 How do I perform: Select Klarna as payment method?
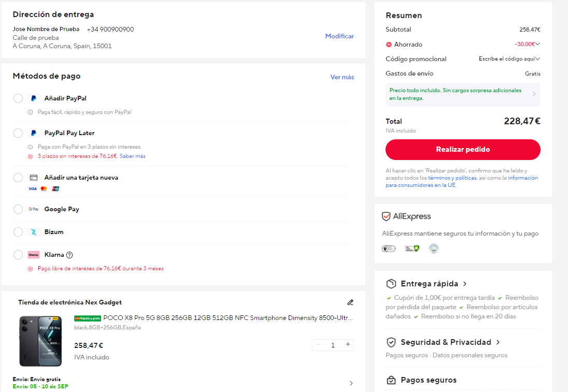click(18, 255)
